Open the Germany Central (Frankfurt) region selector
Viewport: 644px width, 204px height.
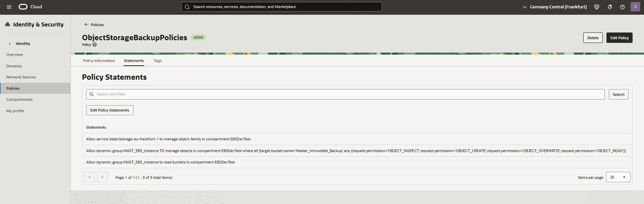click(x=554, y=7)
